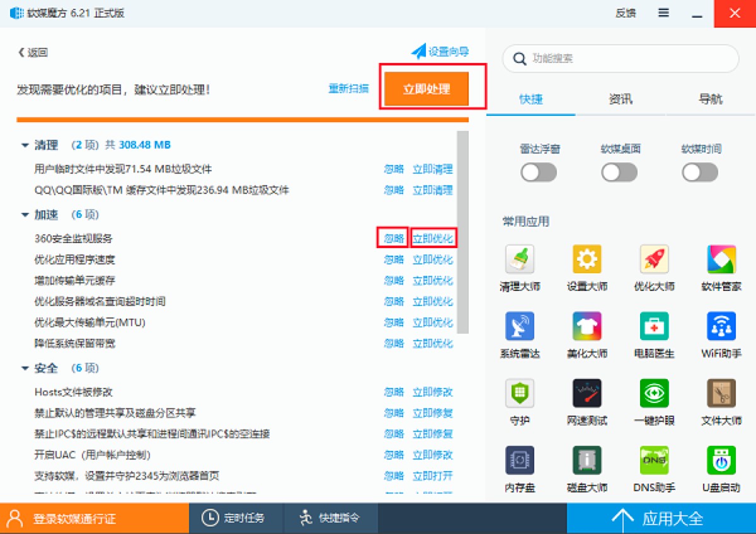Turn on the 软媒时间 switch

pyautogui.click(x=700, y=173)
